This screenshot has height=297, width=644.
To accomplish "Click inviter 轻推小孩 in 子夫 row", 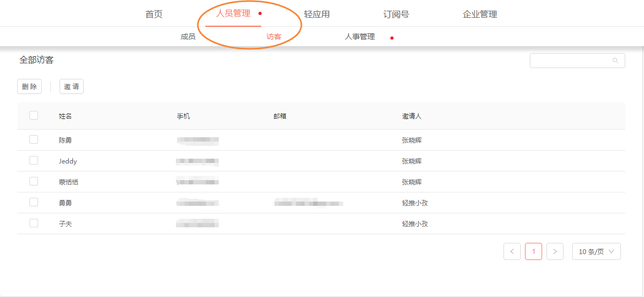I will pos(415,224).
